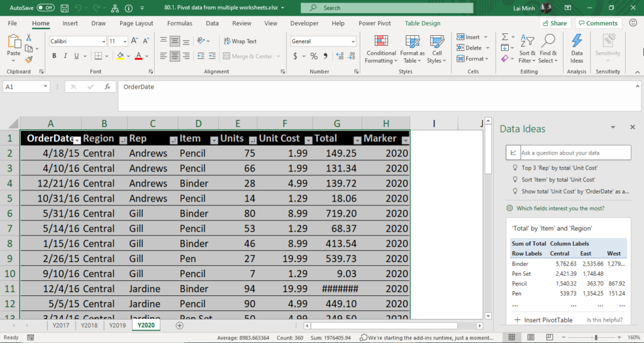Open Sort & Filter menu

coord(528,49)
